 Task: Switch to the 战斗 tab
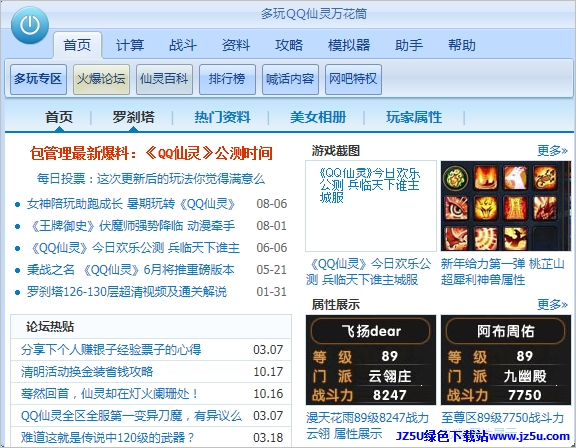pyautogui.click(x=183, y=45)
